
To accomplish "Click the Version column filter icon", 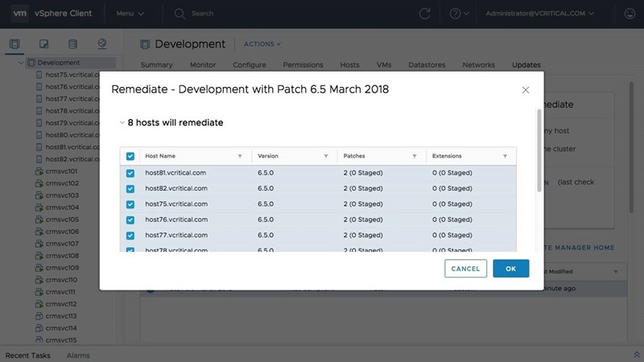I will 325,156.
